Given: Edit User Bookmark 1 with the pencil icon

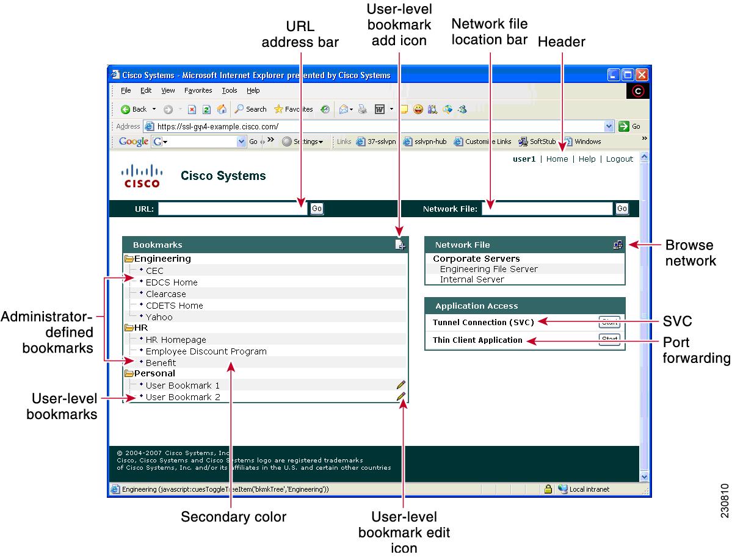Looking at the screenshot, I should [400, 385].
